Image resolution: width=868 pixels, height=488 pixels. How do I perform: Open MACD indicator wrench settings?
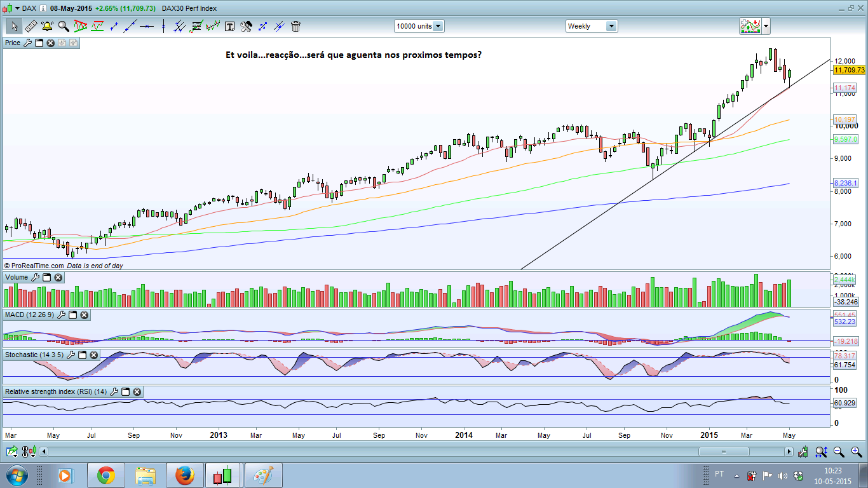point(61,315)
